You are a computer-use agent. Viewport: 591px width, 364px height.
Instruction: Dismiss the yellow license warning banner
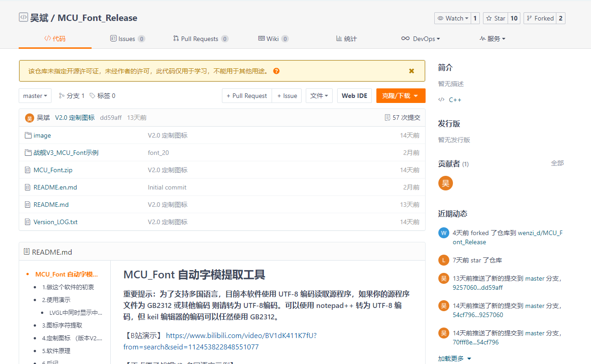tap(411, 71)
